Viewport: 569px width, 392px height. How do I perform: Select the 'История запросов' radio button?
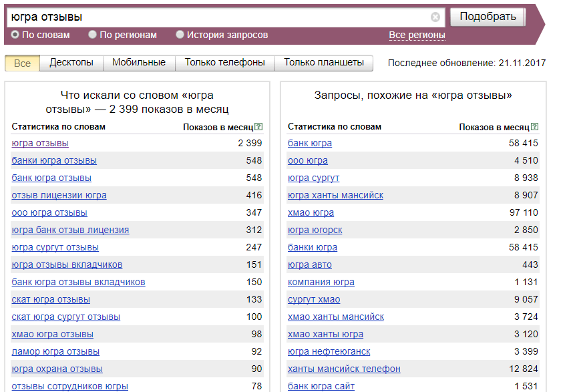click(180, 35)
